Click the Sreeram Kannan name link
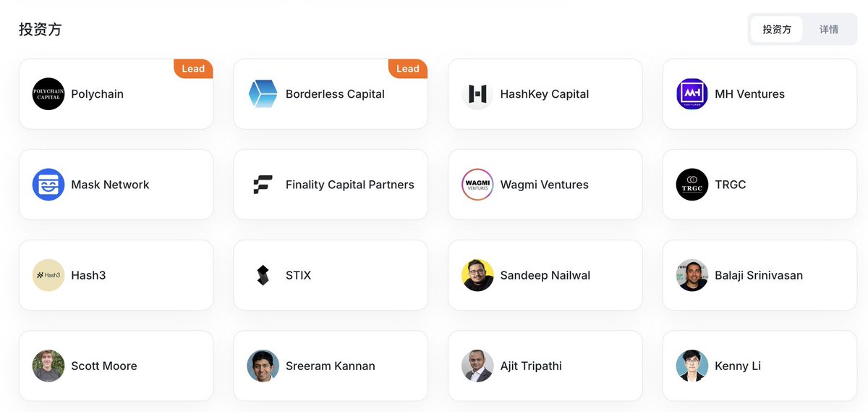 331,366
